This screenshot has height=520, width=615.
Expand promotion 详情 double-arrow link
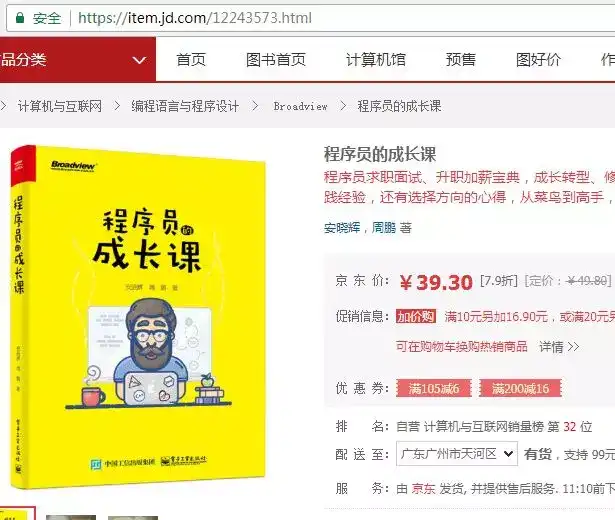(559, 347)
